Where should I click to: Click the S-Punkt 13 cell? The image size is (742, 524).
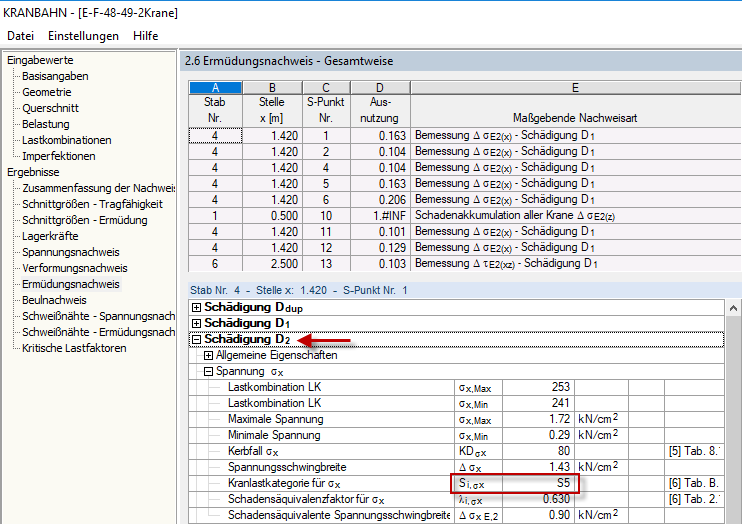pyautogui.click(x=326, y=264)
